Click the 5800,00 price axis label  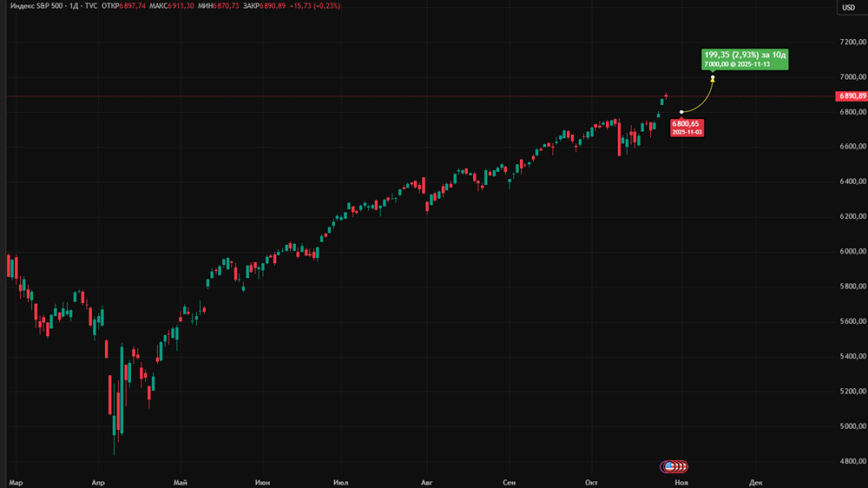coord(852,287)
